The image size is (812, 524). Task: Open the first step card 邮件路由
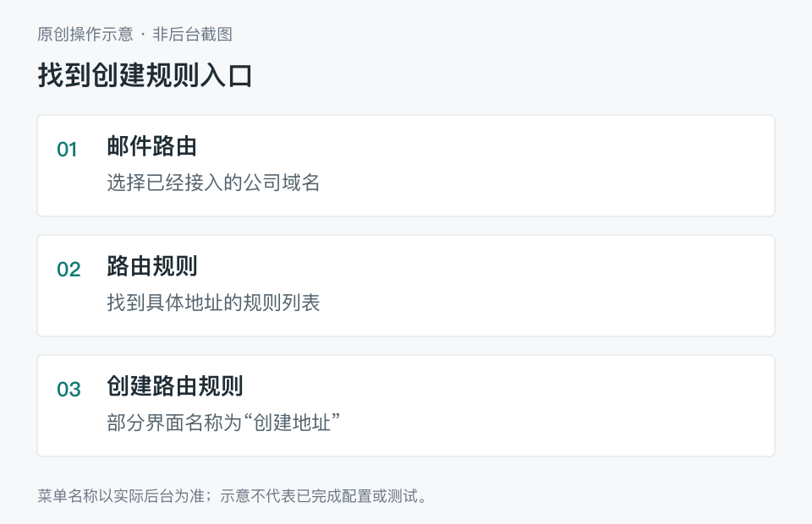(406, 166)
